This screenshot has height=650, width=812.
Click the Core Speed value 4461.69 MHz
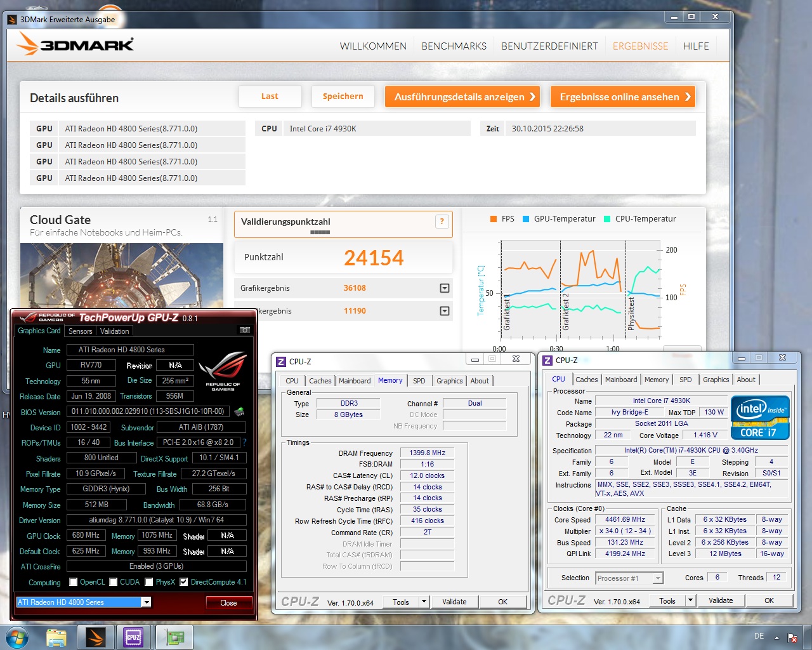pyautogui.click(x=625, y=520)
